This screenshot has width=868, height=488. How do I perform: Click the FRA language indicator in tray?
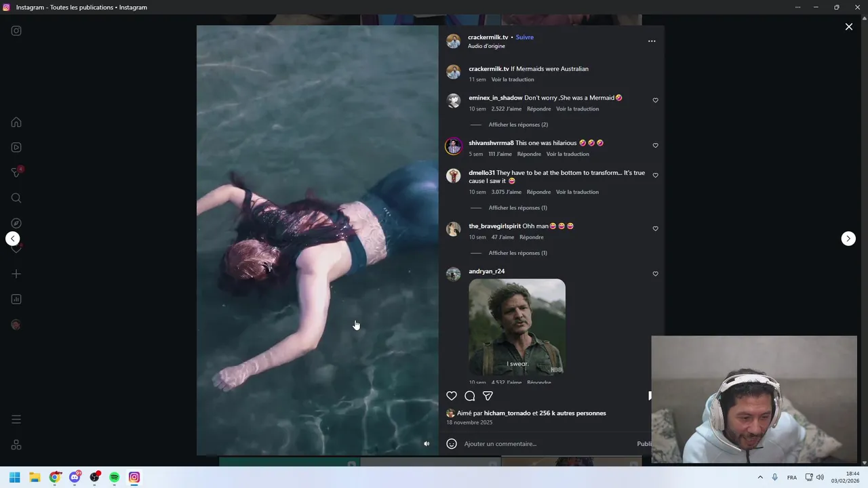point(792,478)
